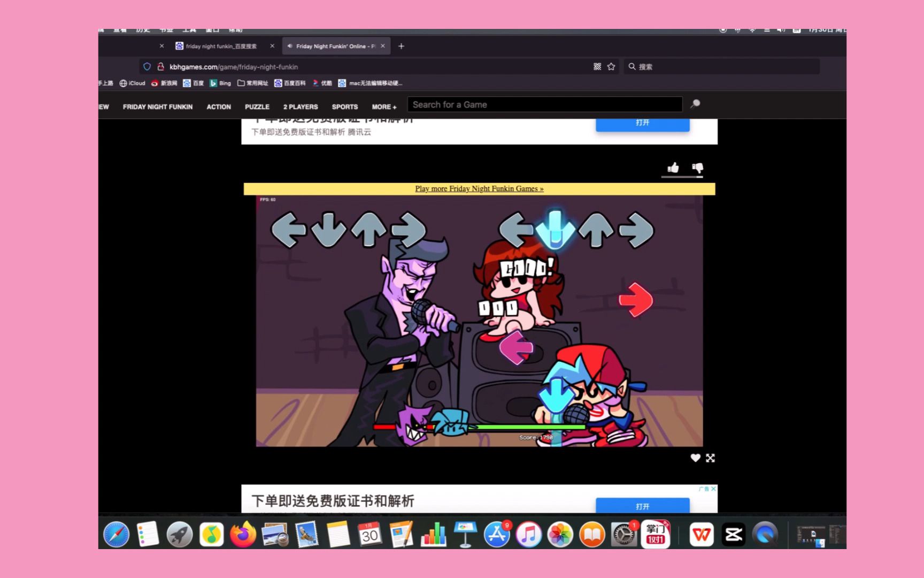Click the top ad blue 打开 button
This screenshot has width=924, height=578.
643,124
